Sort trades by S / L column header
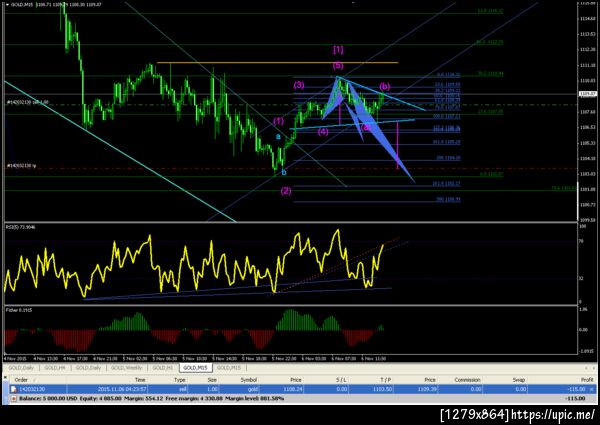 [341, 380]
